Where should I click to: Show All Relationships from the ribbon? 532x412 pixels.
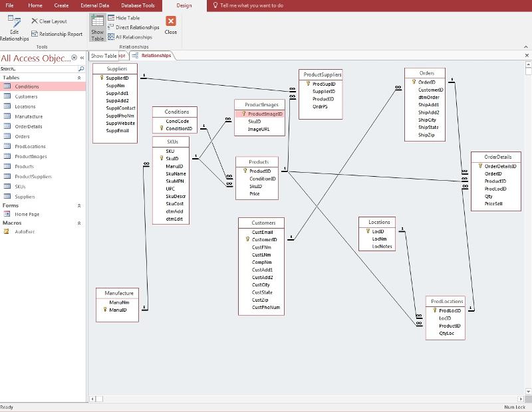[x=111, y=37]
